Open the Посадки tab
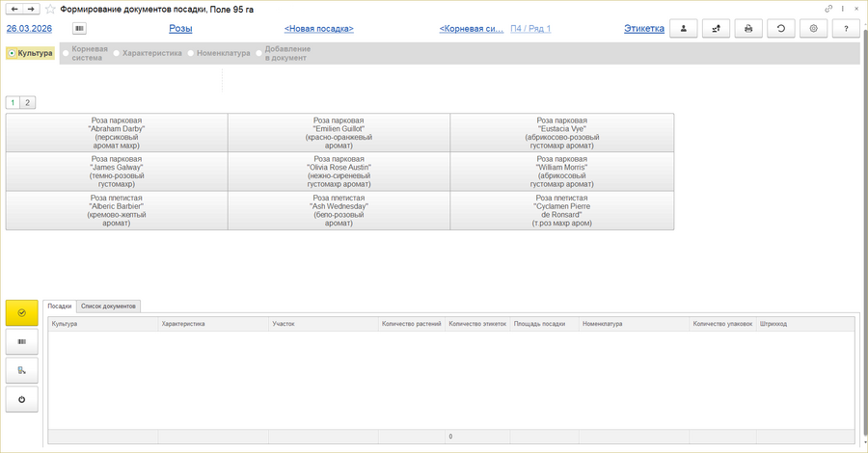Image resolution: width=868 pixels, height=453 pixels. point(60,306)
